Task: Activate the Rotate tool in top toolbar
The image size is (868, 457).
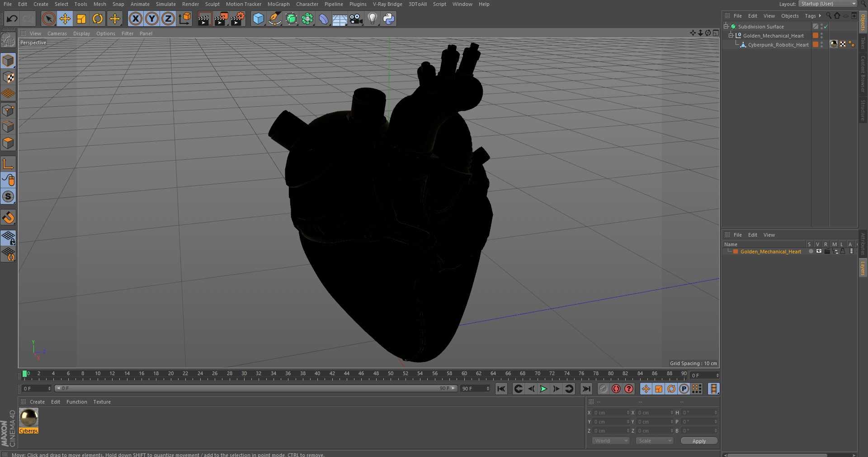Action: (98, 19)
